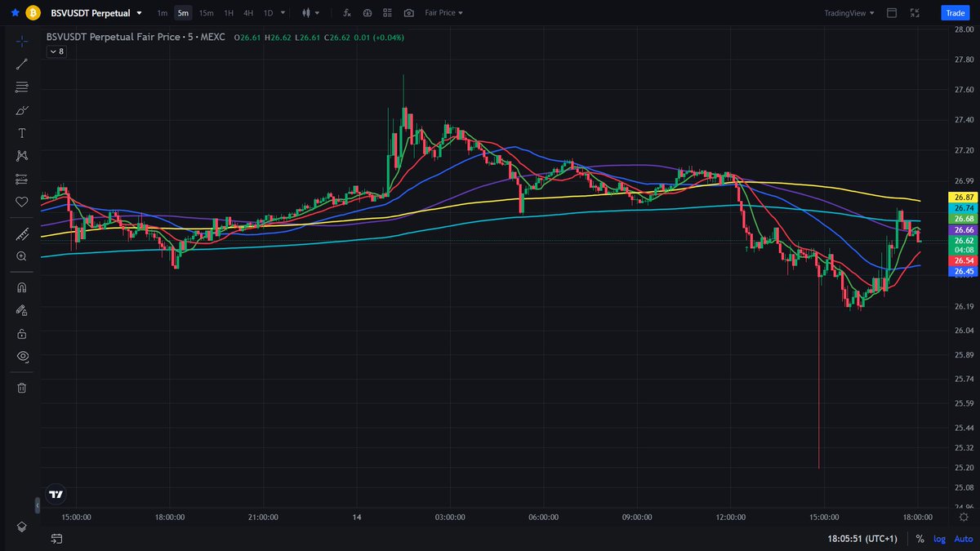Activate the zoom in tool
Image resolution: width=980 pixels, height=551 pixels.
22,256
